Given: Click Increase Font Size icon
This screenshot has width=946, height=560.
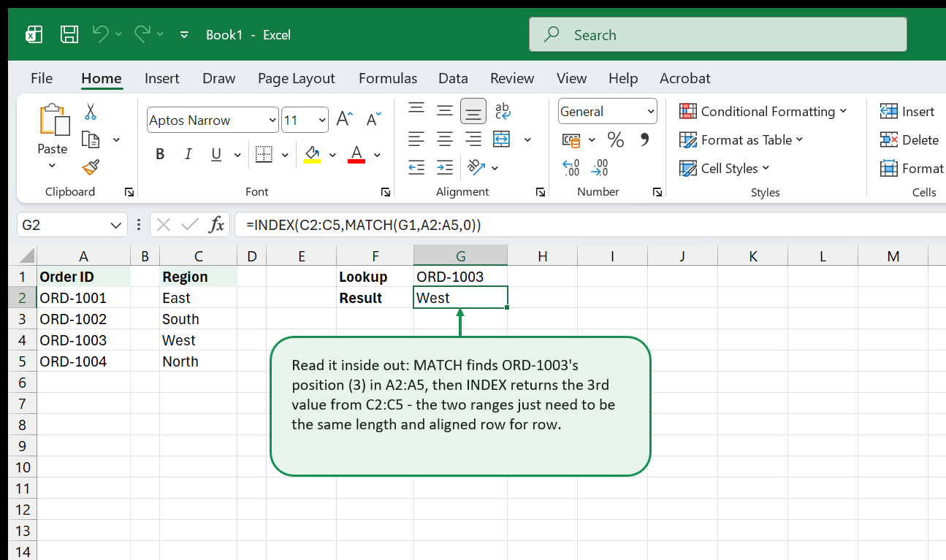Looking at the screenshot, I should click(x=344, y=119).
